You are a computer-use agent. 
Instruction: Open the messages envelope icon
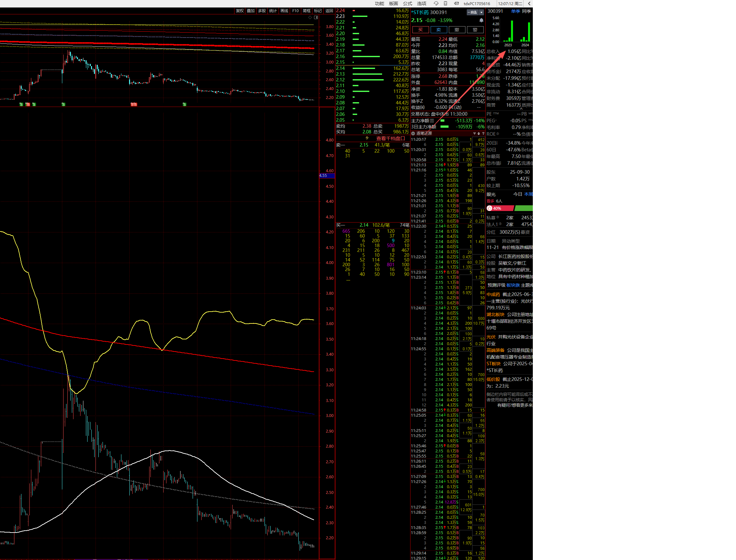pyautogui.click(x=456, y=3)
